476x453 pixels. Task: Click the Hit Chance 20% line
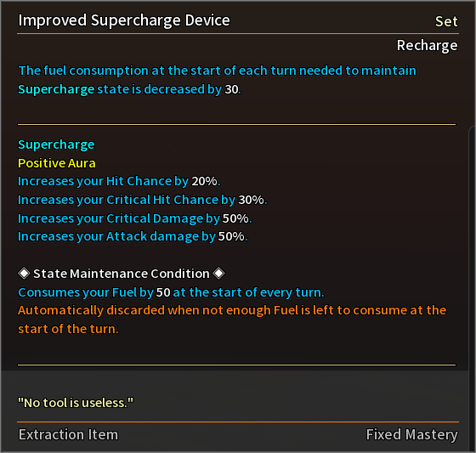click(x=119, y=181)
